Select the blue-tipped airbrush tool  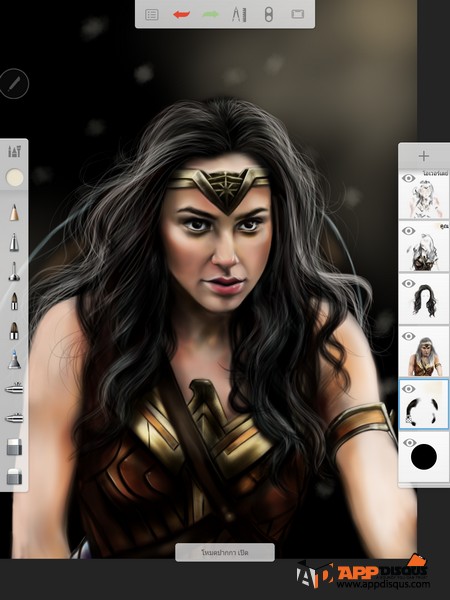14,360
